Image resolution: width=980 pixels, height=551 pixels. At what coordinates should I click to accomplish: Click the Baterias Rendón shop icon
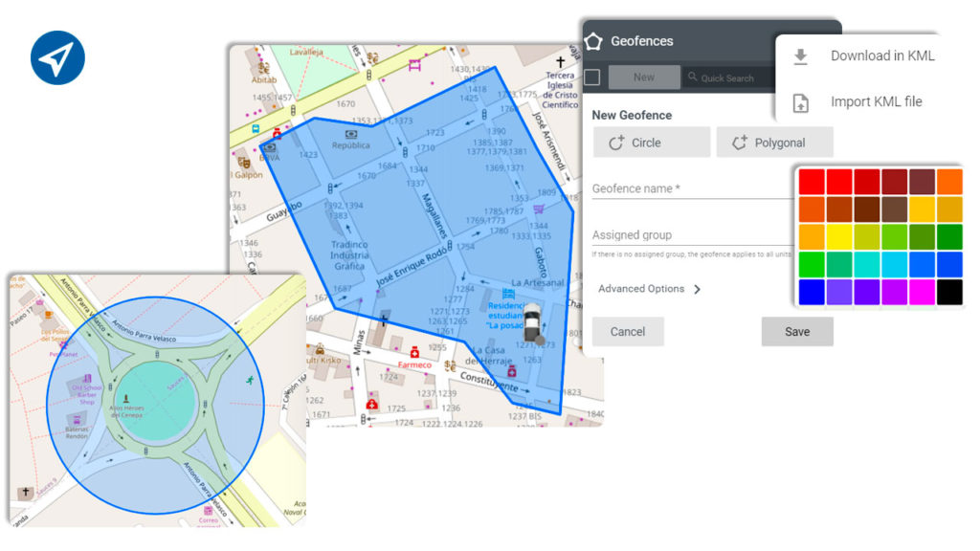77,419
